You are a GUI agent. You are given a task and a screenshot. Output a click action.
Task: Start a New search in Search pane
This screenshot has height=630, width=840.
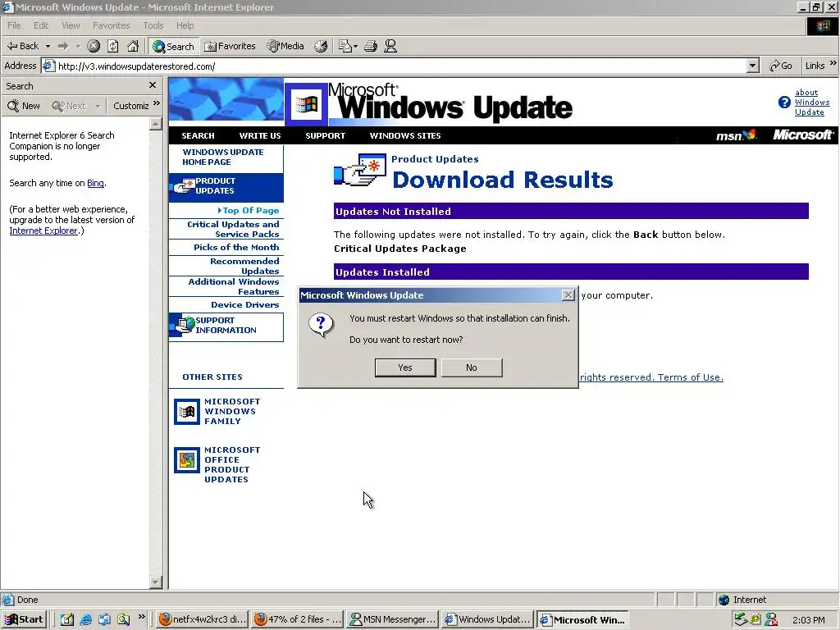24,106
